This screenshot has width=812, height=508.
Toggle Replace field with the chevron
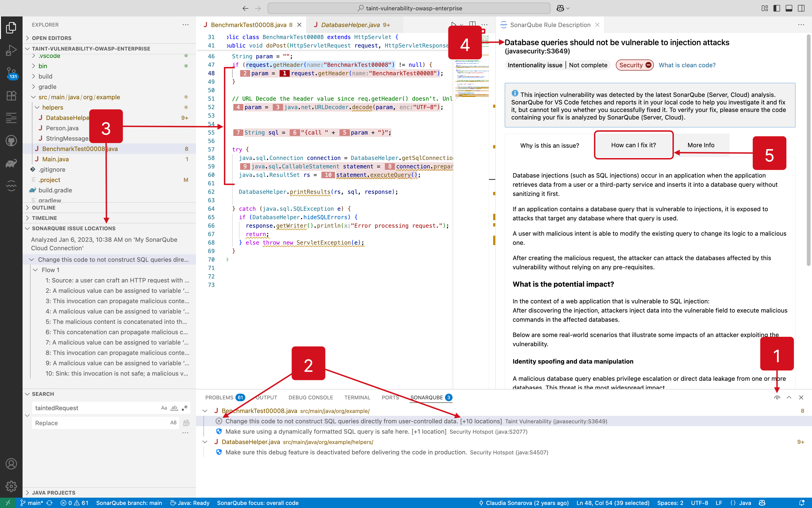(x=27, y=416)
